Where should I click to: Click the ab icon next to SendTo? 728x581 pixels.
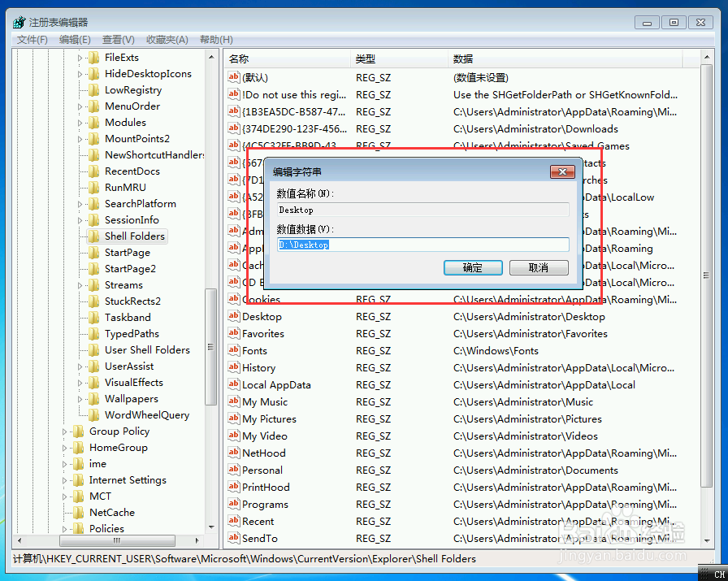[234, 538]
